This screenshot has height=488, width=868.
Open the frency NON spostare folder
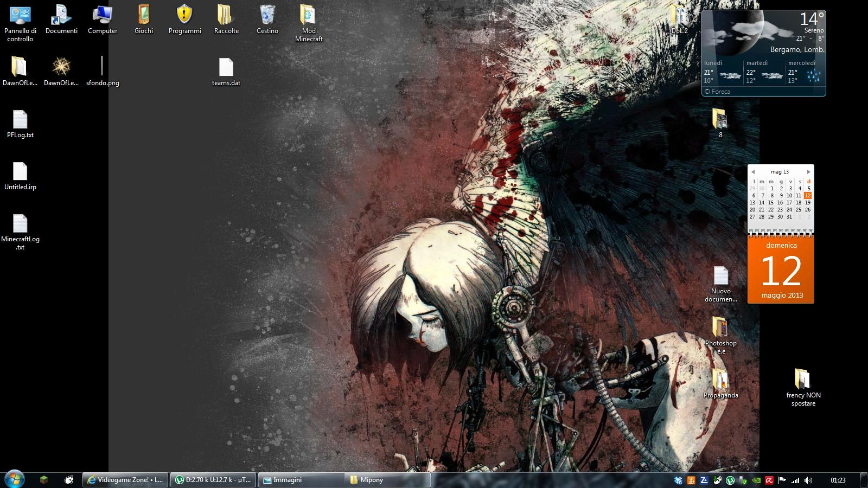[803, 387]
